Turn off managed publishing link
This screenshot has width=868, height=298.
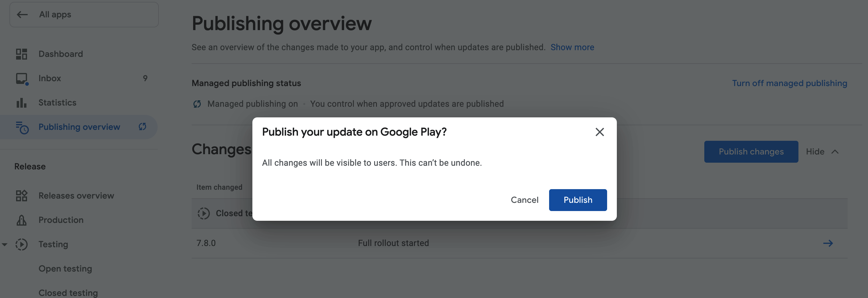(789, 83)
